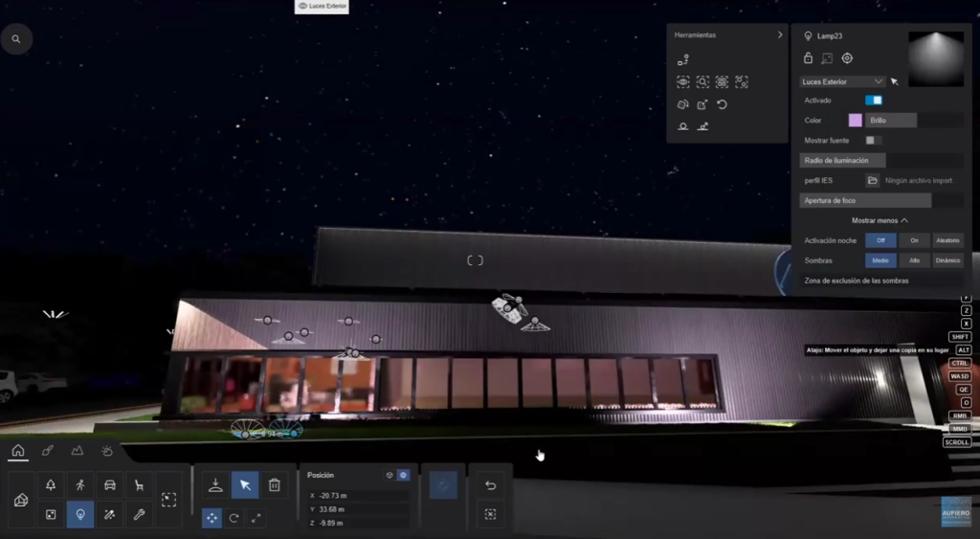
Task: Toggle the Activado switch
Action: [x=874, y=101]
